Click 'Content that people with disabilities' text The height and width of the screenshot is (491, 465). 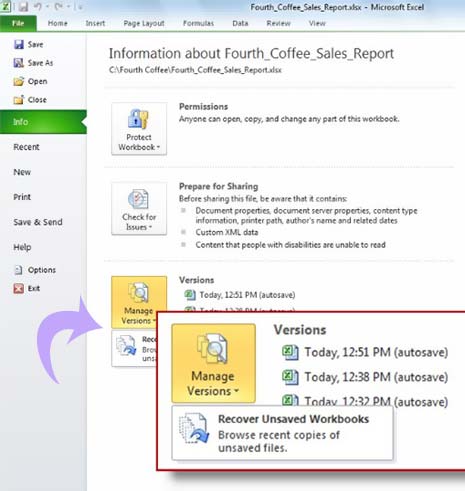[x=290, y=245]
